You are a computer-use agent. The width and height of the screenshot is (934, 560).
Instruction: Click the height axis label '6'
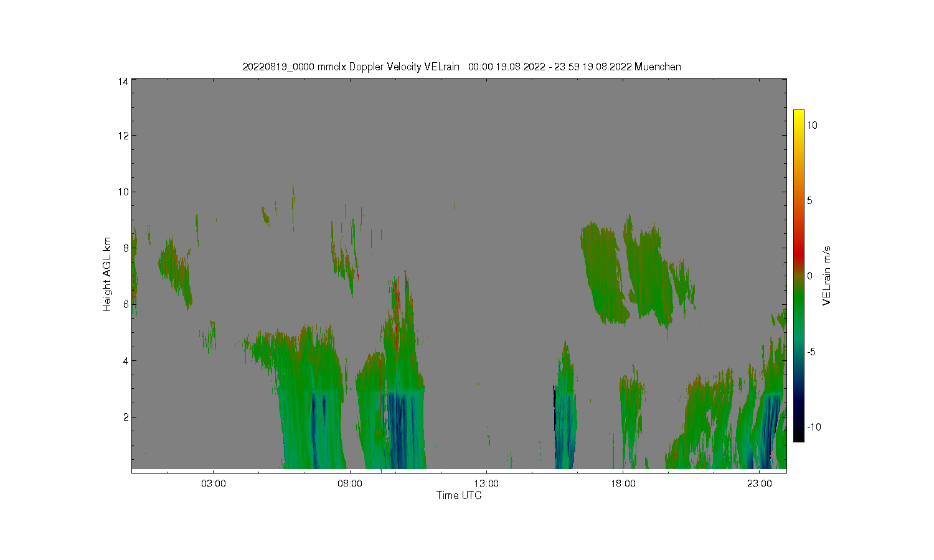(x=126, y=304)
